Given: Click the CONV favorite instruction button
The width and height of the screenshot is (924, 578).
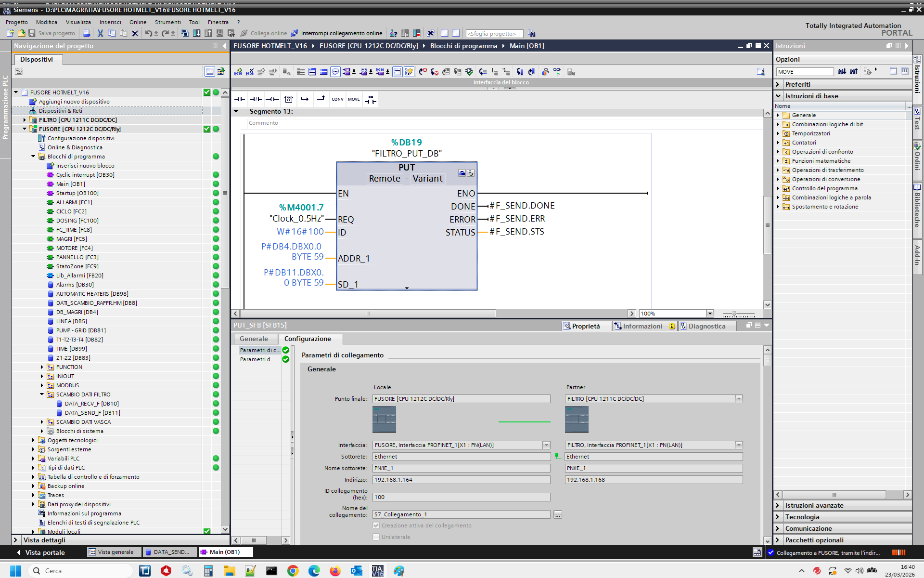Looking at the screenshot, I should [x=337, y=99].
